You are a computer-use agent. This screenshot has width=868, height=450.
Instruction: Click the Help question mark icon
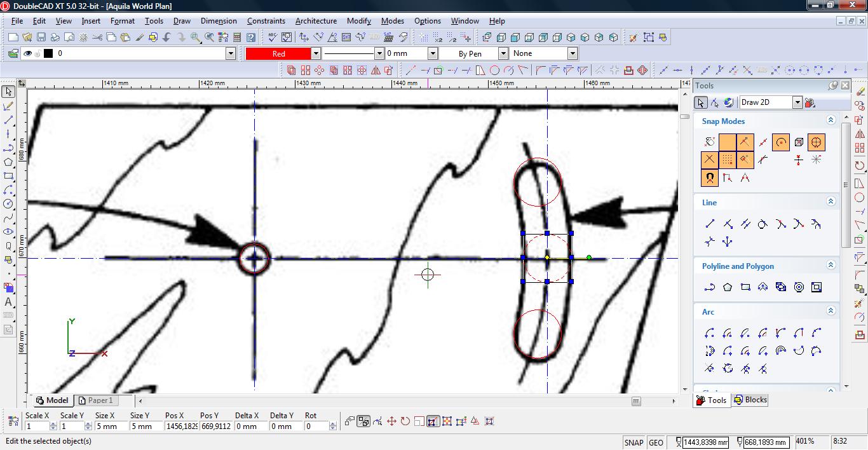pyautogui.click(x=251, y=37)
